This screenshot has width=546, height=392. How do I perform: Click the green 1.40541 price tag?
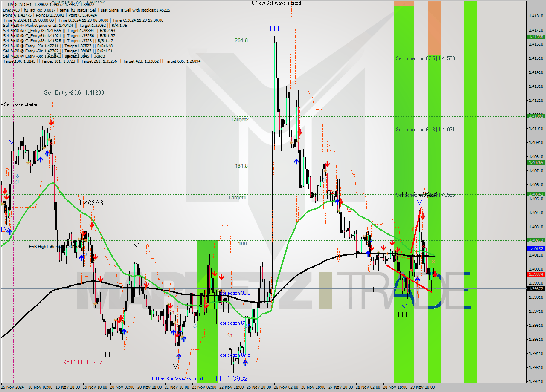[x=536, y=194]
